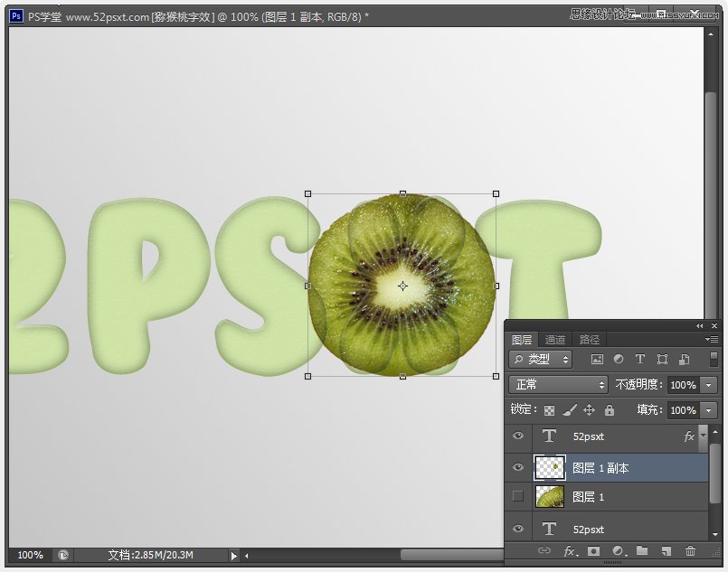Click the layers list scroll down arrow
Screen dimensions: 728x572
(715, 534)
